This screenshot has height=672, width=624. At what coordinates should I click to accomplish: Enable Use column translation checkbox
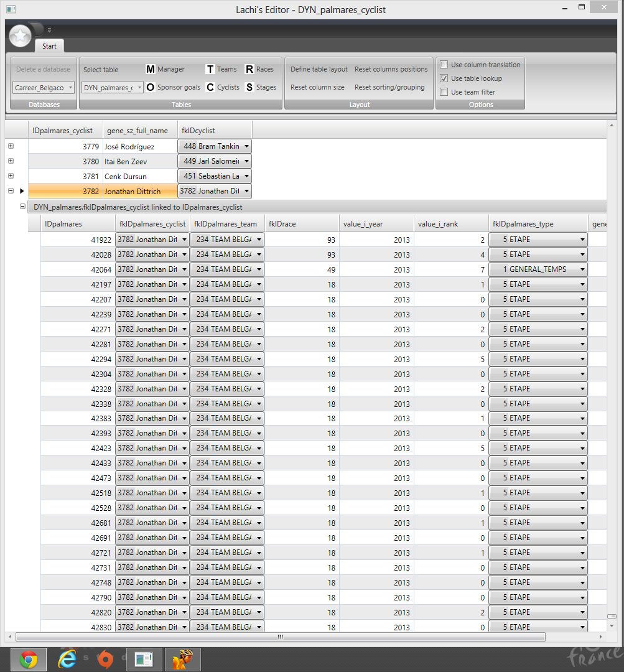click(x=444, y=65)
